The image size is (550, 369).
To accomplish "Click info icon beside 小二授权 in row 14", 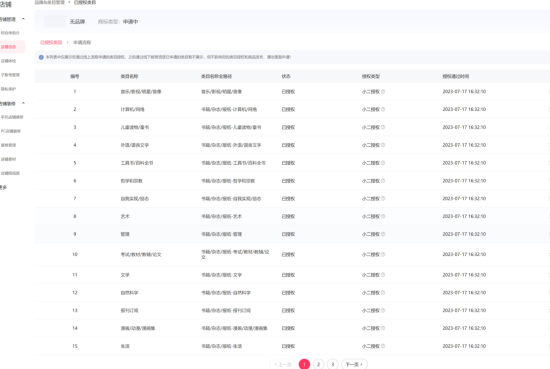I will pos(383,328).
